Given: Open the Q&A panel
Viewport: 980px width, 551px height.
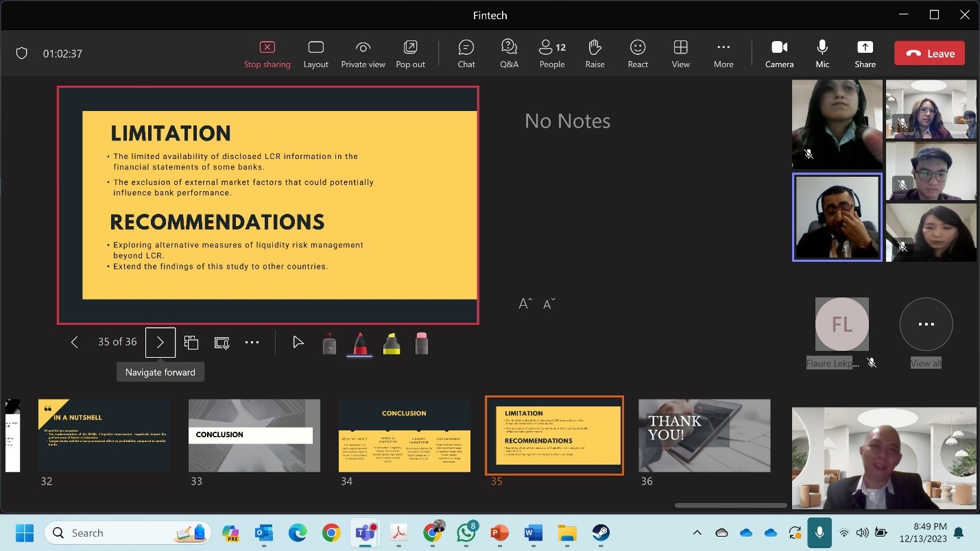Looking at the screenshot, I should (x=509, y=53).
